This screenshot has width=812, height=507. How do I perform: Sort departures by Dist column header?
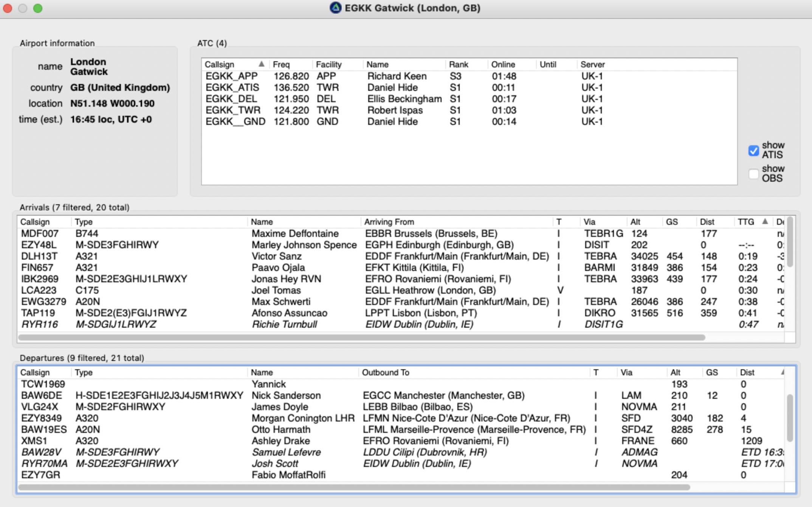(747, 372)
